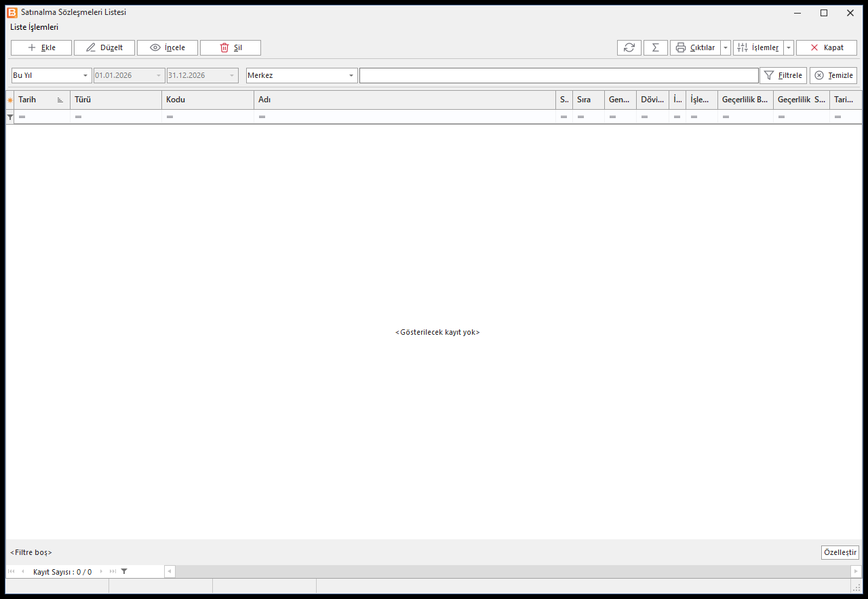Open the İşlemler button

tap(758, 47)
